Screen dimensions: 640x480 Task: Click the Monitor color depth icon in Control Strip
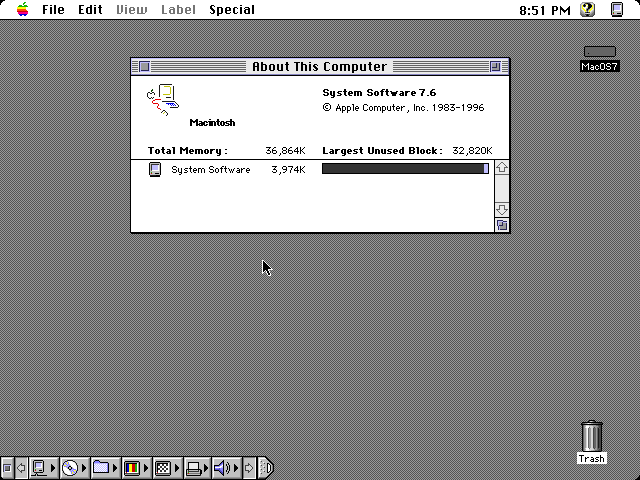point(132,468)
